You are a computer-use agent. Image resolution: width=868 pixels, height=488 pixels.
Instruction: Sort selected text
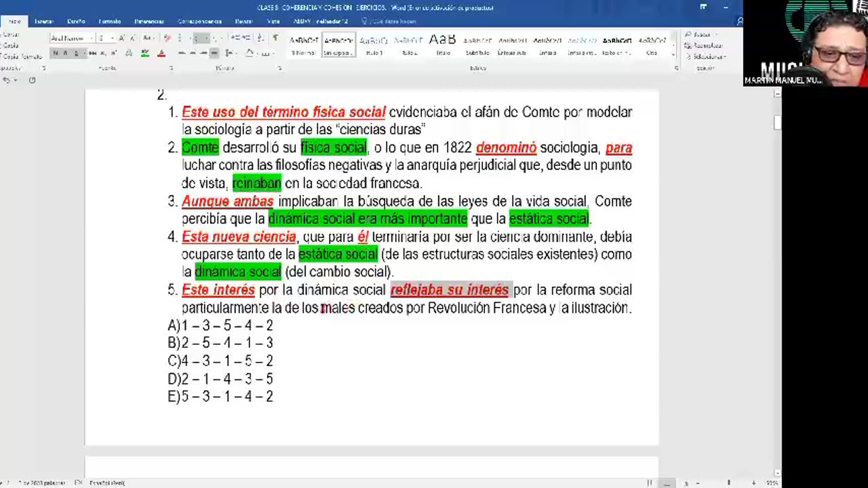click(261, 38)
